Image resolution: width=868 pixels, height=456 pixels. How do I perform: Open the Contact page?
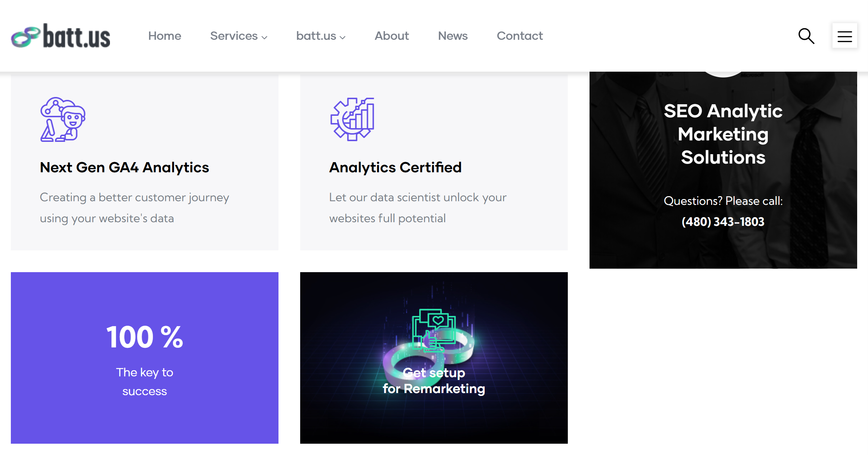click(x=520, y=36)
